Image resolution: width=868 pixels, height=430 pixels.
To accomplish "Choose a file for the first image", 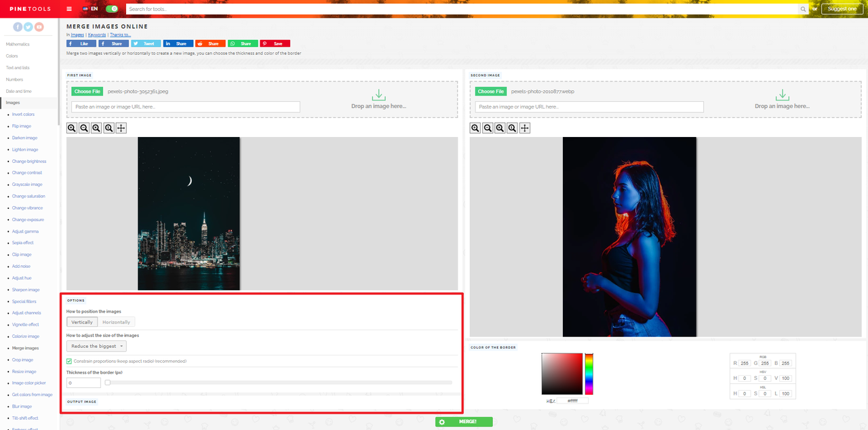I will (x=87, y=91).
